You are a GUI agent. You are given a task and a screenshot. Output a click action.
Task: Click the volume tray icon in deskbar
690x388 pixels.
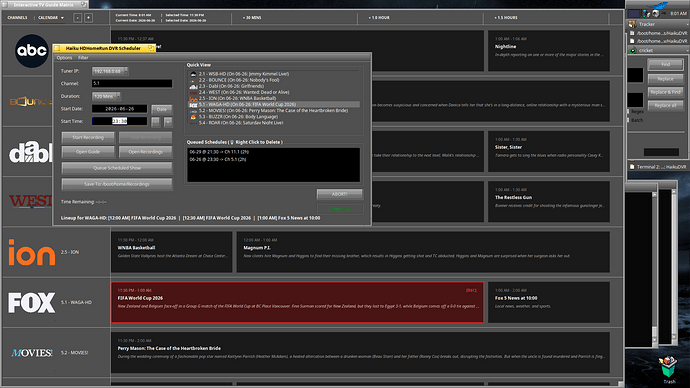(x=656, y=14)
